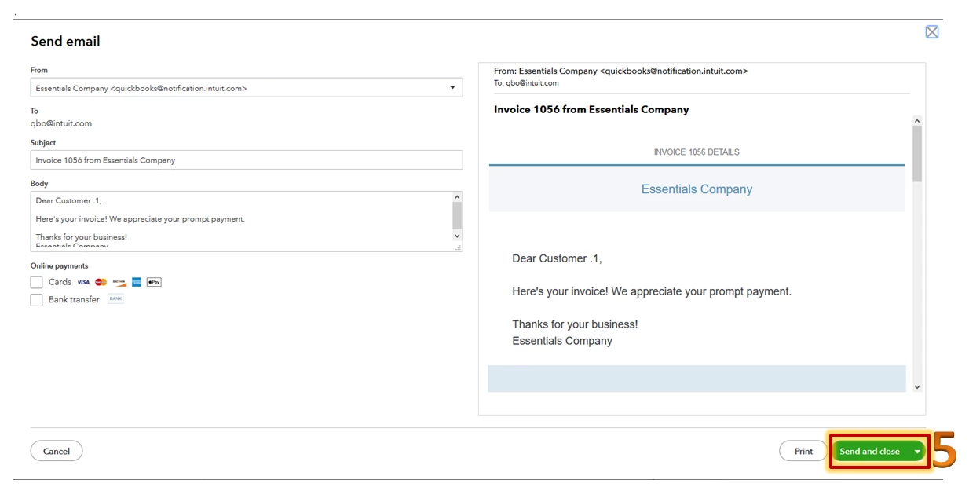Click 'Dear Customer .1,' in the preview

tap(557, 258)
